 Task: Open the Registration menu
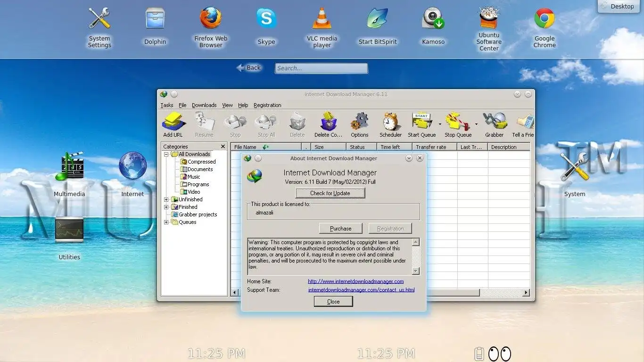(x=267, y=105)
